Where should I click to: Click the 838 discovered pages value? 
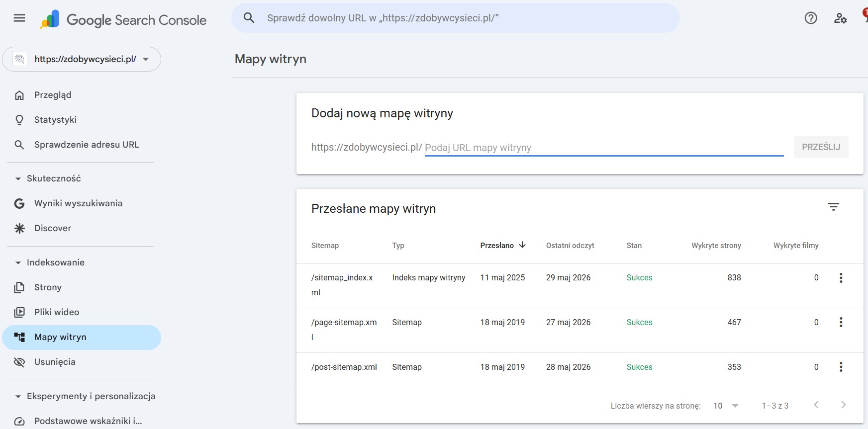click(734, 278)
